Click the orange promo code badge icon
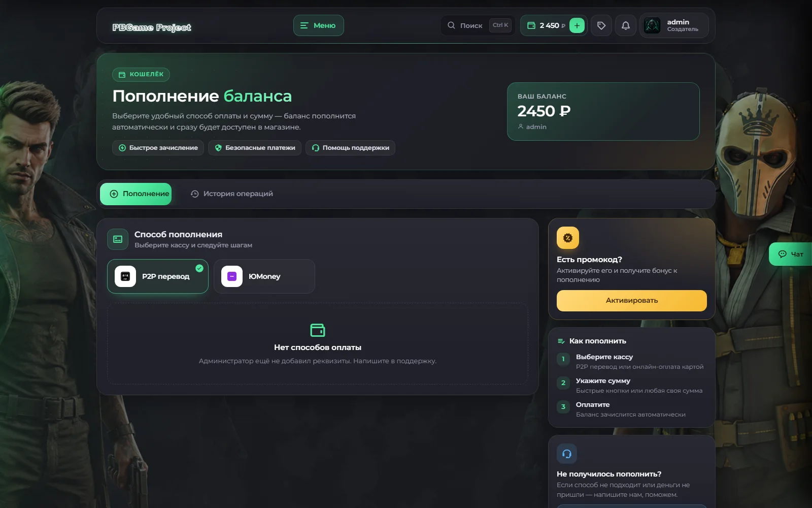Screen dimensions: 812x508 pos(568,238)
